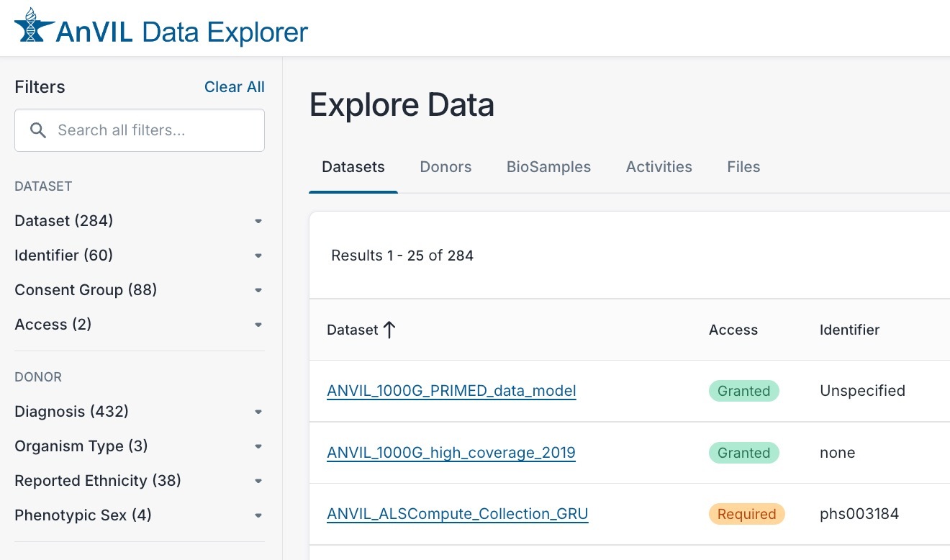
Task: Switch to the BioSamples tab
Action: pos(548,167)
